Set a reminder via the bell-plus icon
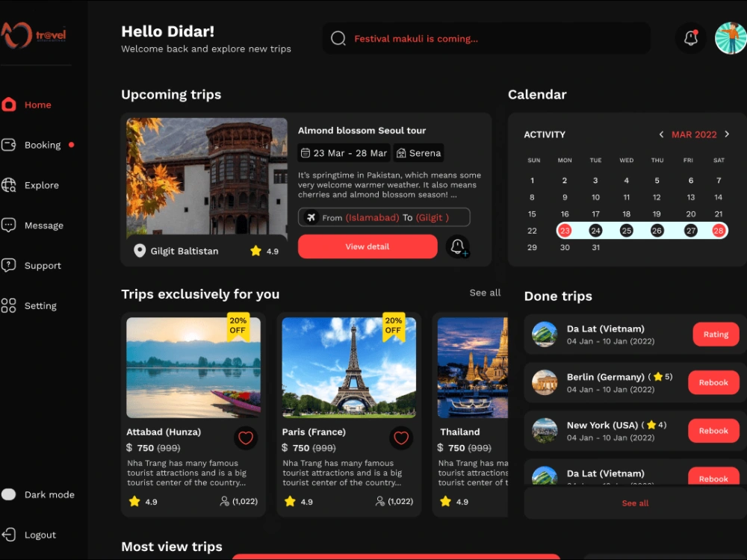The image size is (747, 560). pyautogui.click(x=458, y=246)
